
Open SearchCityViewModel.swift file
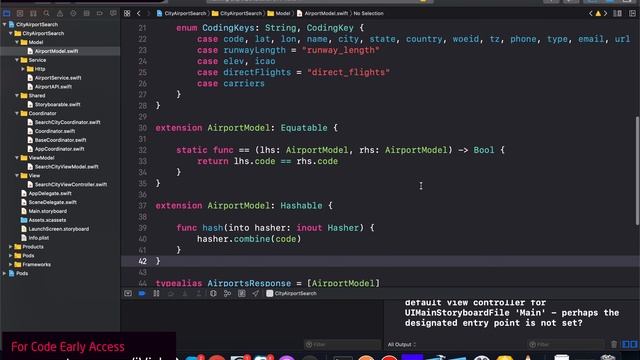66,167
